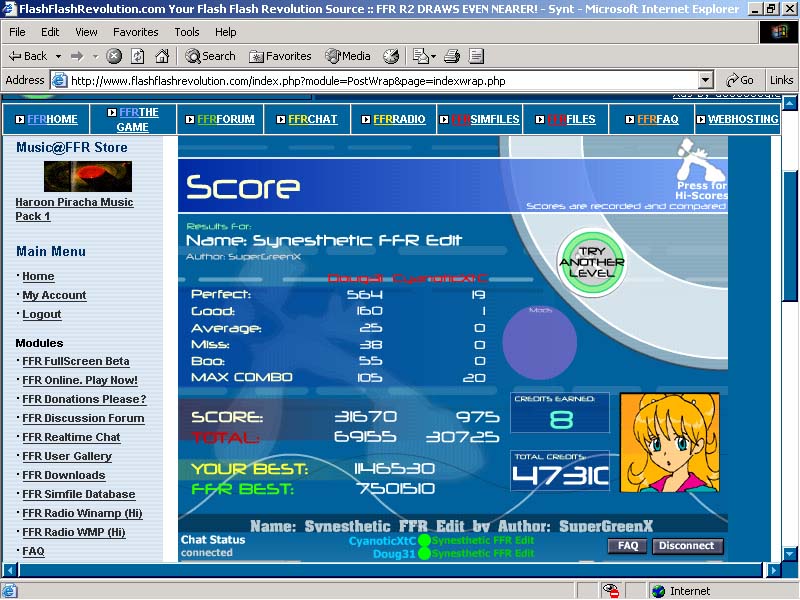The image size is (800, 600).
Task: Expand the Forward button history dropdown
Action: click(x=95, y=57)
